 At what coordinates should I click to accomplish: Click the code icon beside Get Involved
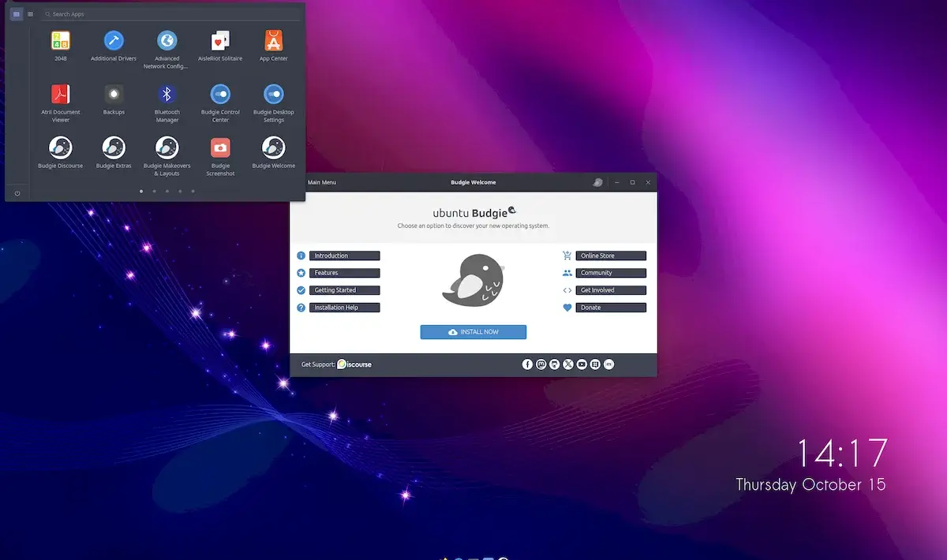pyautogui.click(x=567, y=290)
